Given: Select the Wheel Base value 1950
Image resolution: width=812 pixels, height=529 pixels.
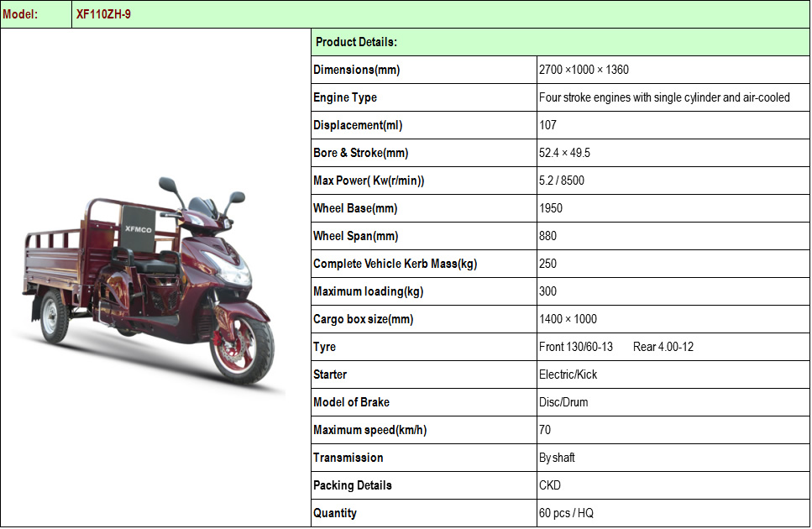Looking at the screenshot, I should [x=551, y=208].
